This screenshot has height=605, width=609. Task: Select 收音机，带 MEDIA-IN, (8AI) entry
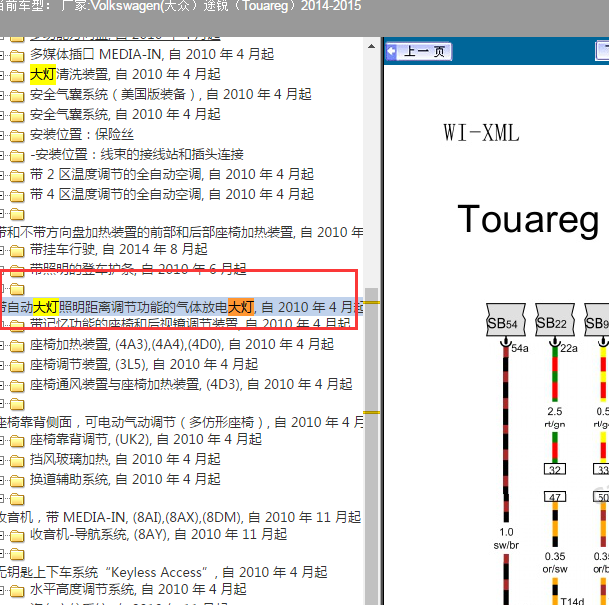pyautogui.click(x=181, y=517)
